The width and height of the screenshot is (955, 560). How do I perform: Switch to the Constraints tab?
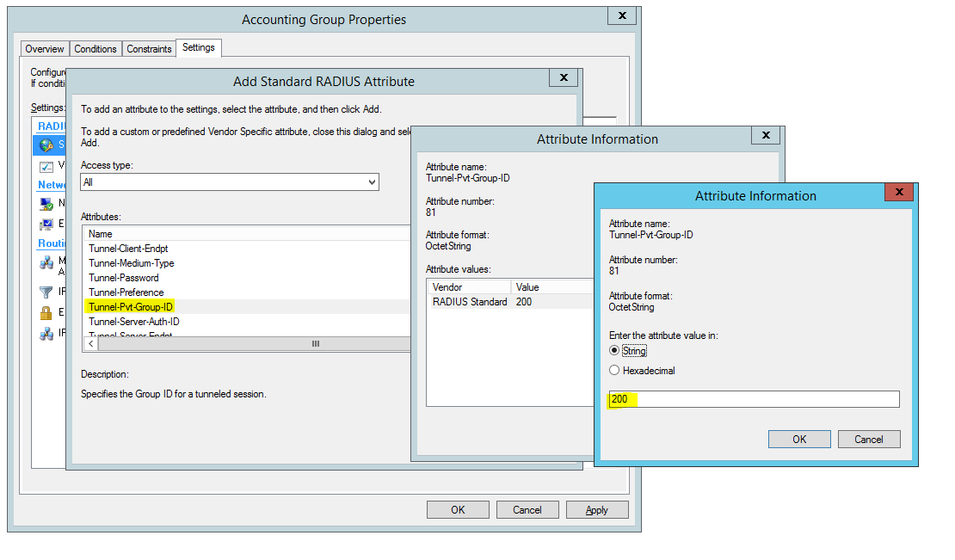(x=149, y=49)
